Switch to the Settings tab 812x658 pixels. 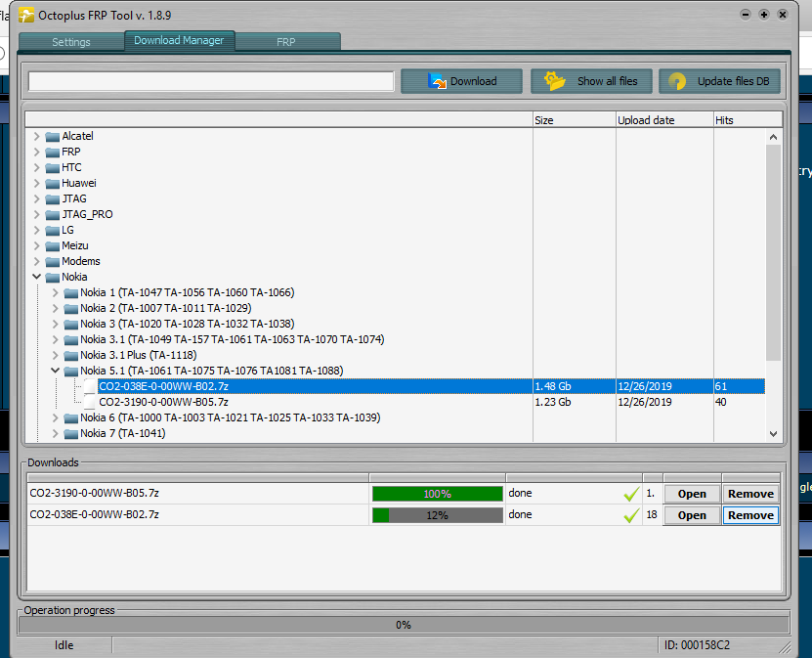coord(71,41)
